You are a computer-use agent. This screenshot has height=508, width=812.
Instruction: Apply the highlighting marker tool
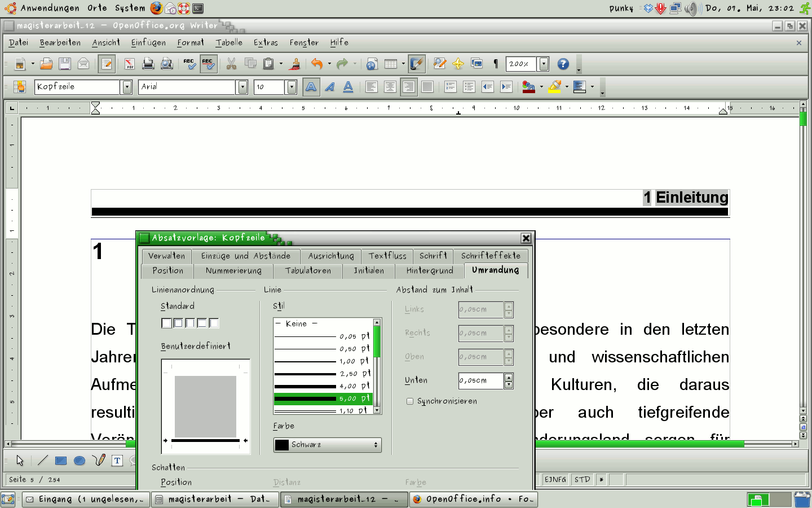coord(554,86)
